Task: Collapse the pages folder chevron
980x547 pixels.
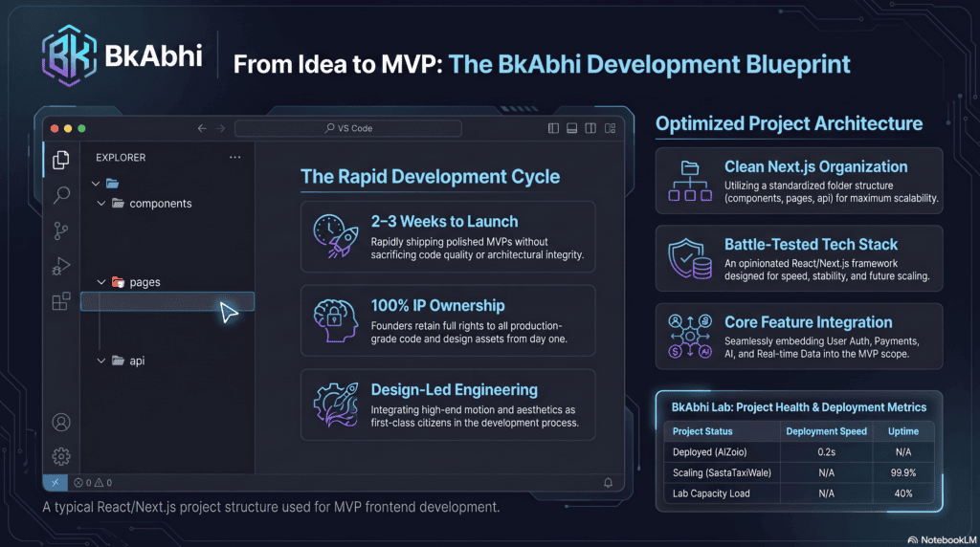Action: 101,282
